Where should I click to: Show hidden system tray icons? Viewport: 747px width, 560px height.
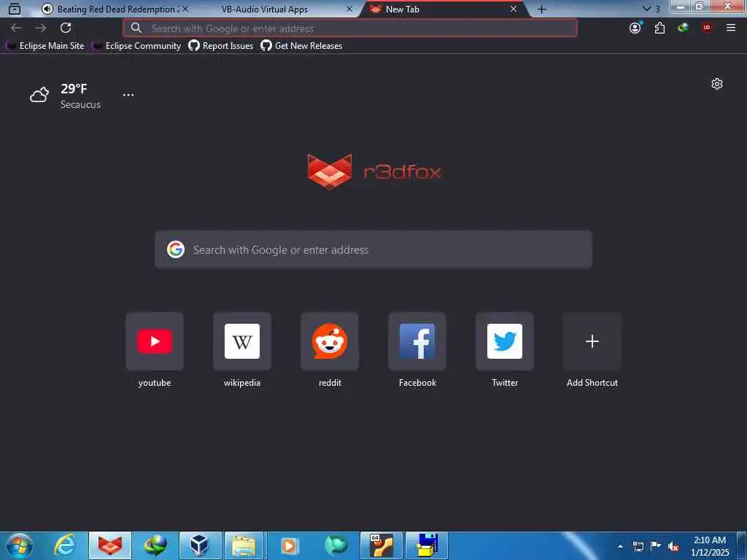pos(620,546)
